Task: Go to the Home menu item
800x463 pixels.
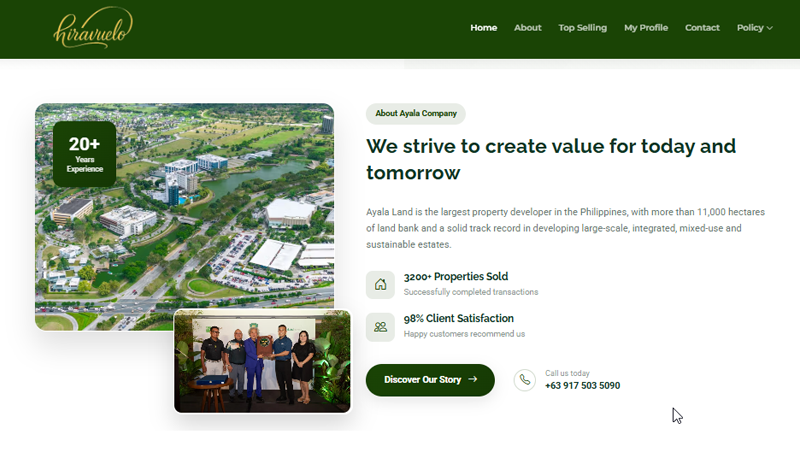Action: pos(483,28)
